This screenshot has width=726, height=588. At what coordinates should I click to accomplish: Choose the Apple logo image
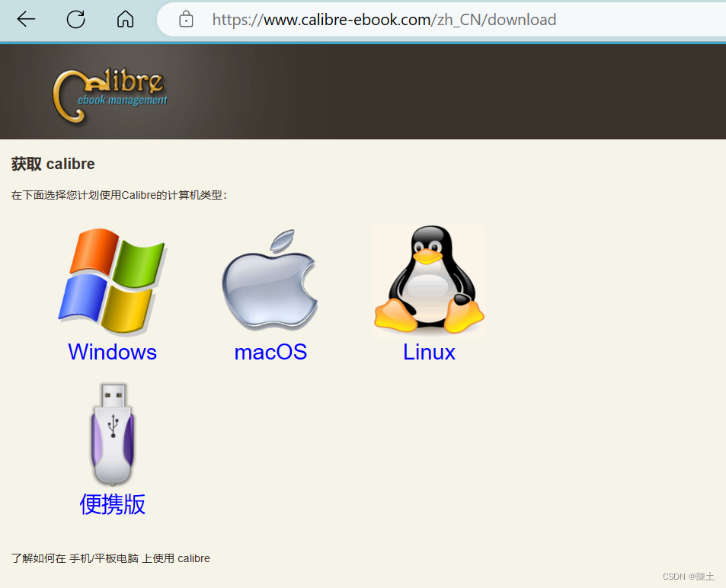pyautogui.click(x=270, y=280)
